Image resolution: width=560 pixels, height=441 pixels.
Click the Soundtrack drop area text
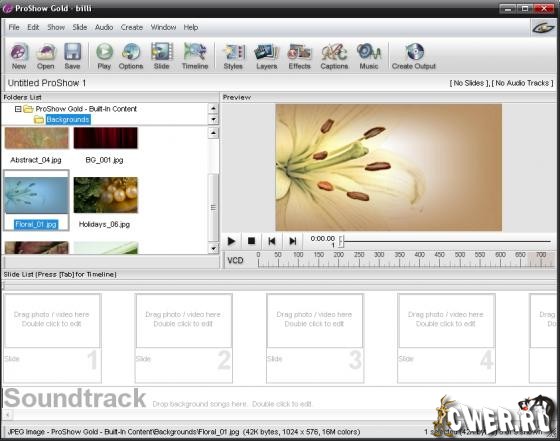click(232, 404)
